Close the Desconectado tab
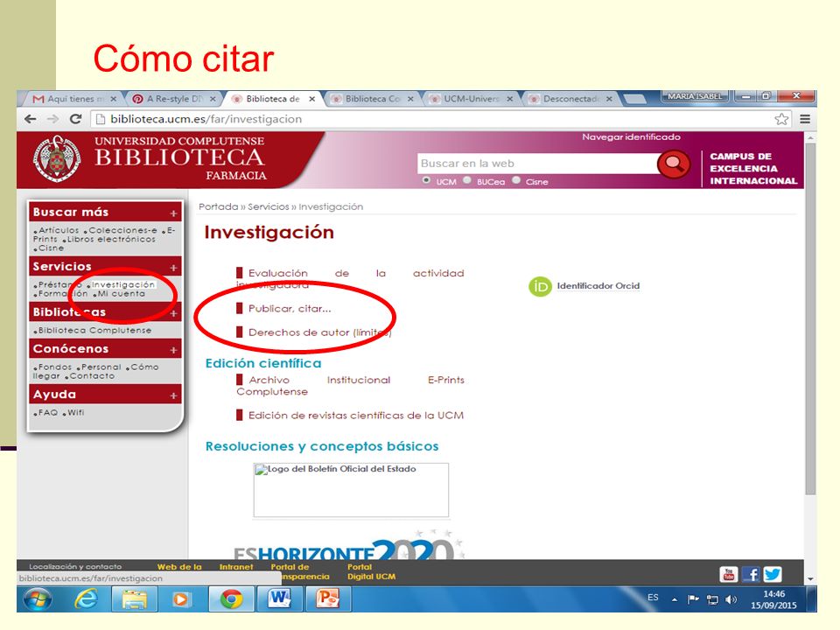Screen dimensions: 840x630 (609, 99)
